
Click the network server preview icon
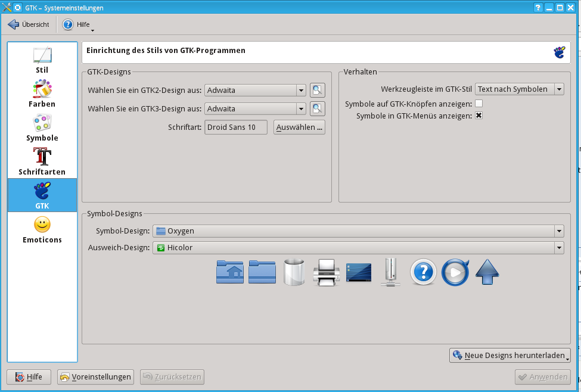point(390,272)
